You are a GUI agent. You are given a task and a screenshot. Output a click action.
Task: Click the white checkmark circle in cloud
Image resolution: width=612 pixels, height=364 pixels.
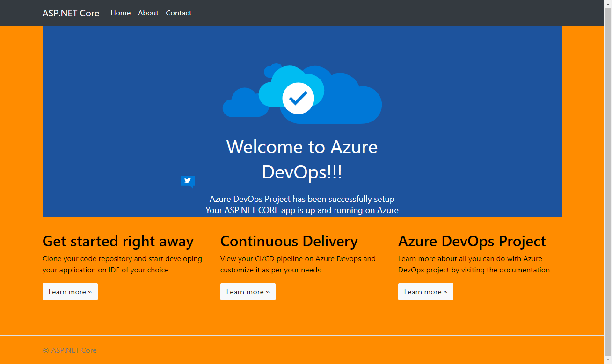298,98
